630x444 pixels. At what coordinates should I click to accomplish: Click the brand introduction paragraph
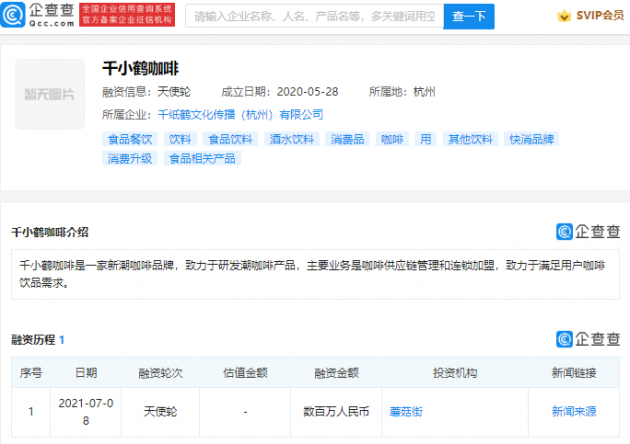click(x=315, y=274)
